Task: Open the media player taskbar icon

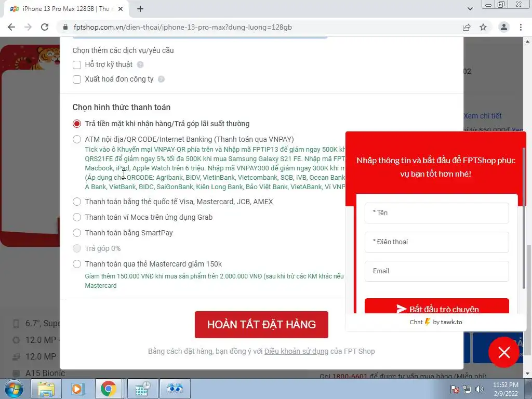Action: coord(77,389)
